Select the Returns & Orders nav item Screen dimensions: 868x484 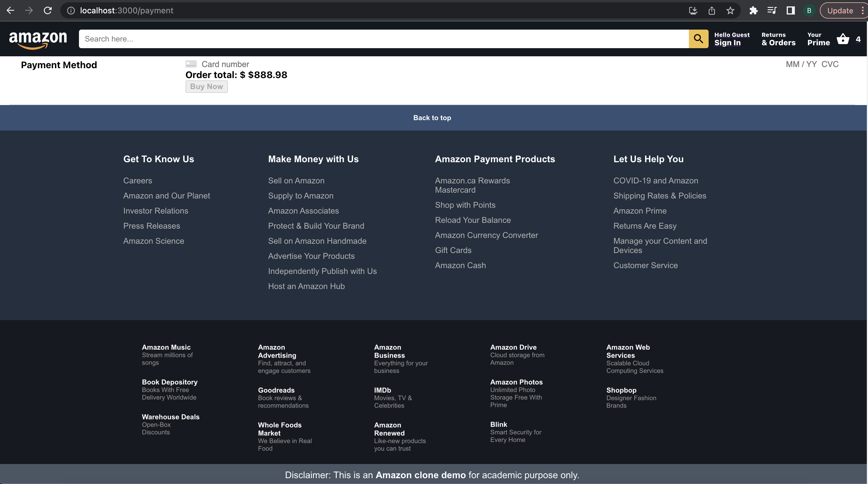point(778,39)
